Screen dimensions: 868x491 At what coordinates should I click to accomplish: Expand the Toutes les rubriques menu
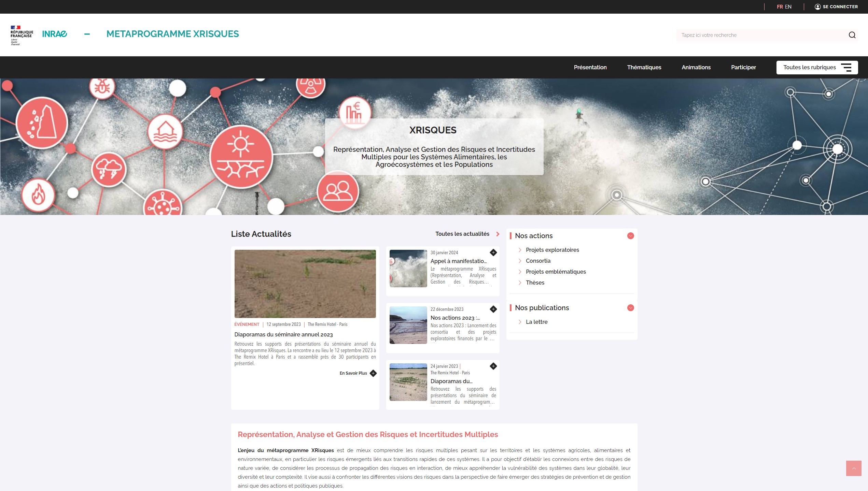817,67
